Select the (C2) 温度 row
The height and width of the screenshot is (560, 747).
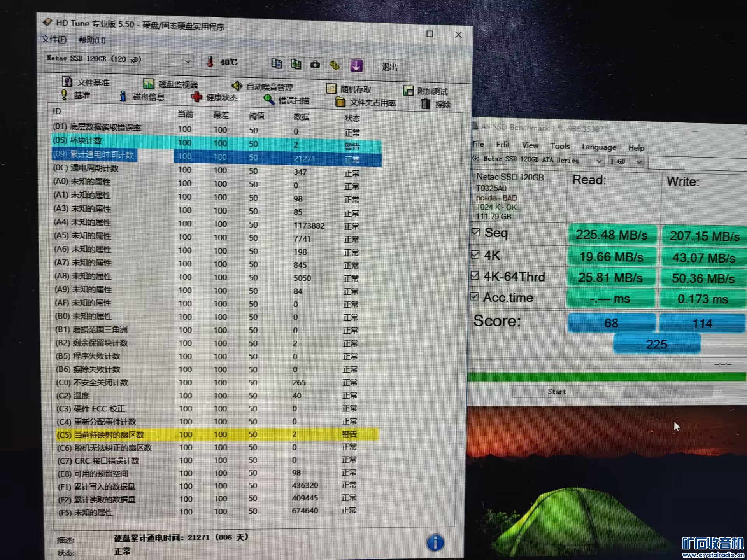[217, 395]
